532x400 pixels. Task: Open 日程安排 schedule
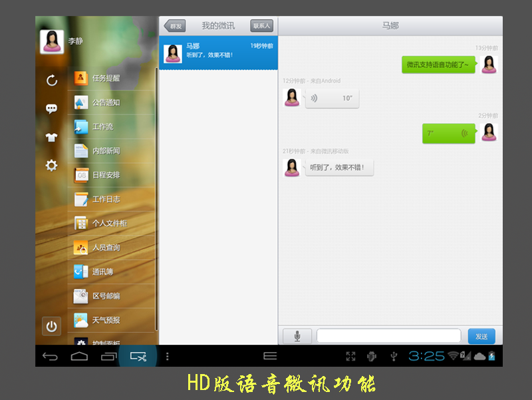pyautogui.click(x=111, y=175)
